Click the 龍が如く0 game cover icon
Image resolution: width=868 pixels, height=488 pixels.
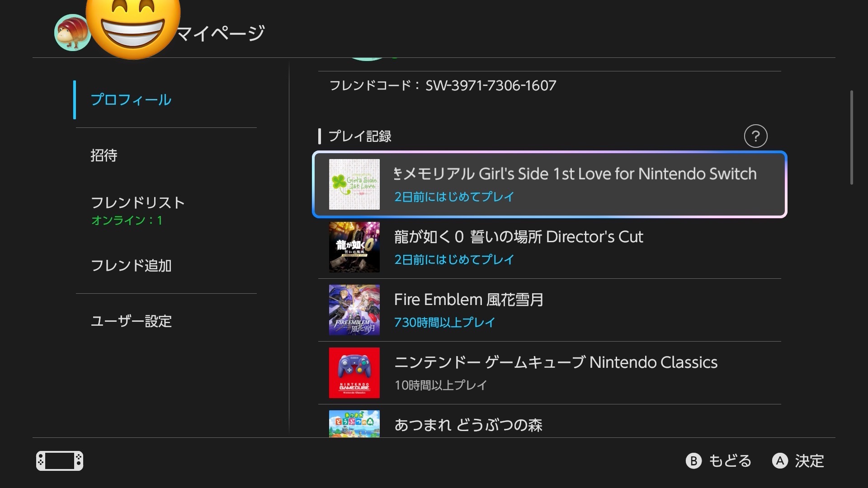click(x=354, y=247)
